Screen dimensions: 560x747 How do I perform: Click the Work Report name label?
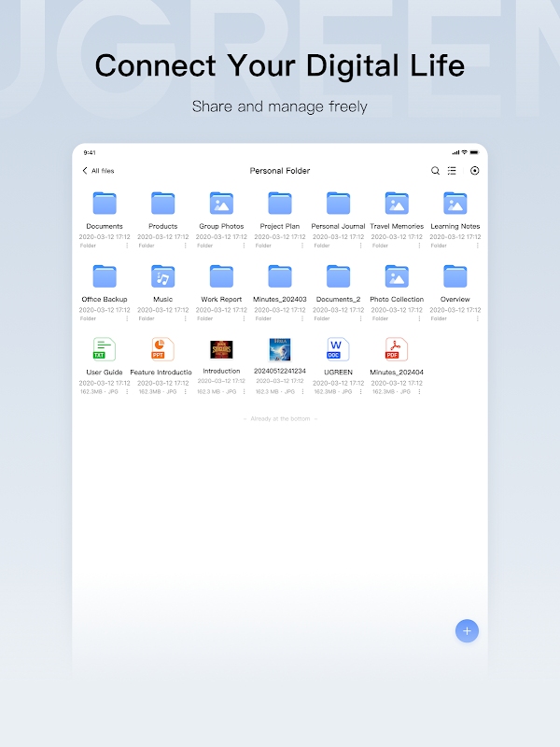pos(221,299)
